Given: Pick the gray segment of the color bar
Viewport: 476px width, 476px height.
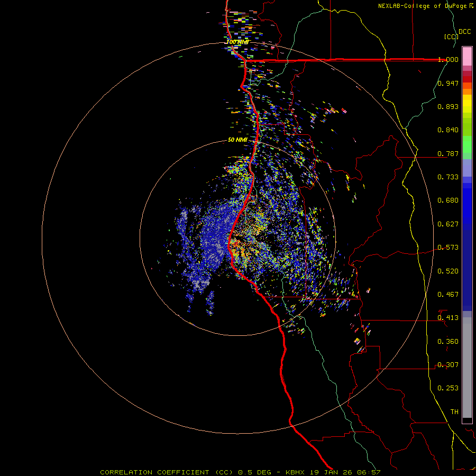Looking at the screenshot, I should (467, 368).
